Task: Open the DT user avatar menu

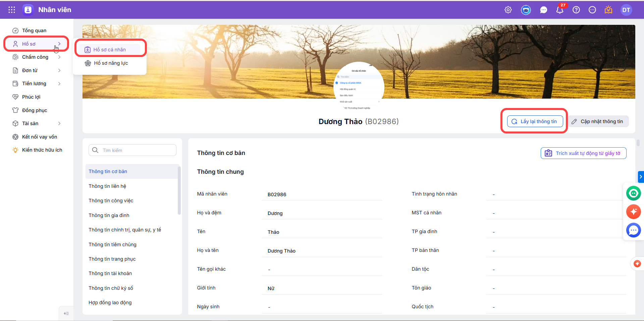Action: pos(626,10)
